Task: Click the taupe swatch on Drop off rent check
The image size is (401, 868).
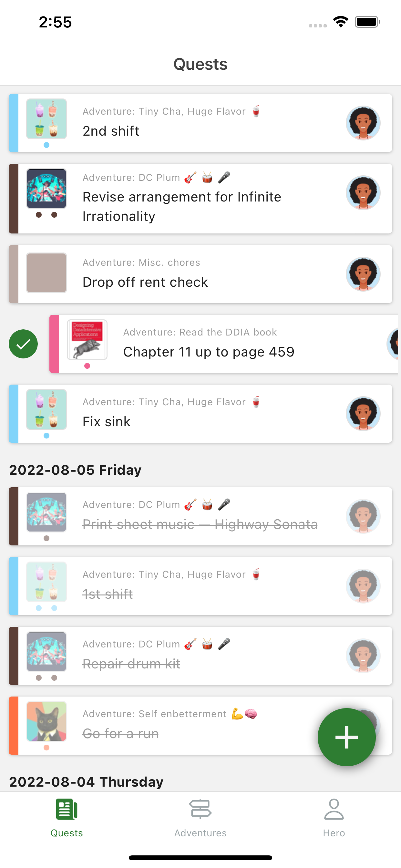Action: click(x=46, y=273)
